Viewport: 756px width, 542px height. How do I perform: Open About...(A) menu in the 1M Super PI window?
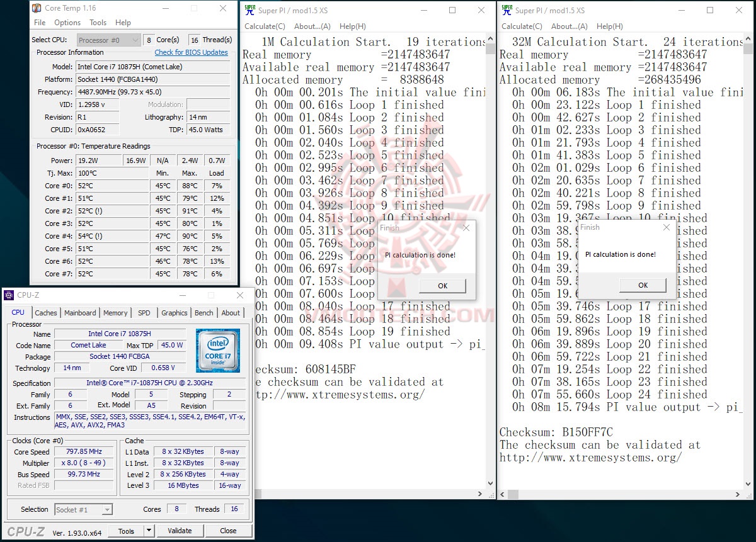312,26
